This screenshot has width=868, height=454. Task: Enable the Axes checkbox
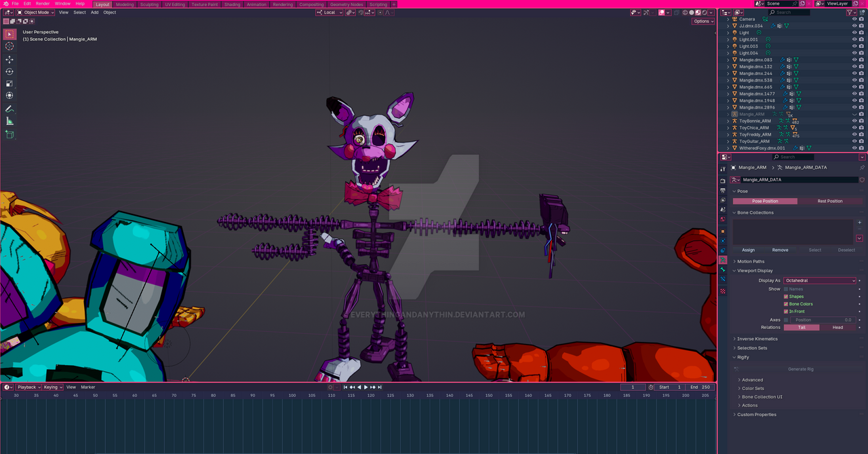coord(786,320)
